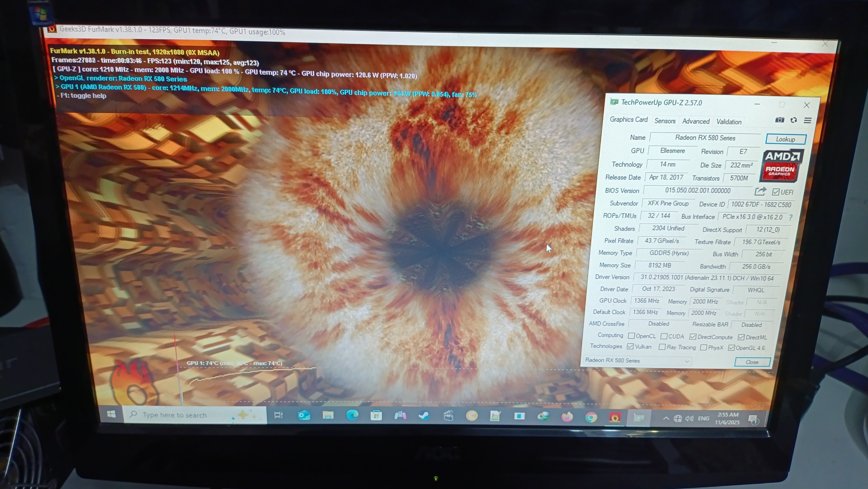868x489 pixels.
Task: Click the GPU-Z screenshot camera icon
Action: pos(779,120)
